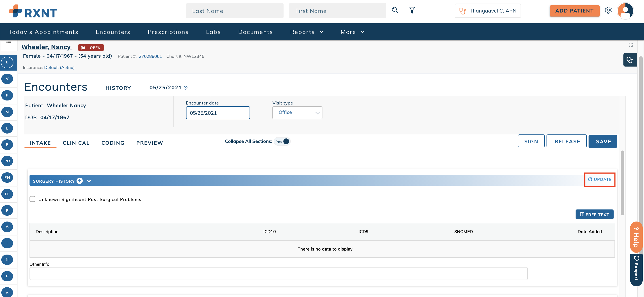This screenshot has height=297, width=644.
Task: Open the Labs nav item
Action: (x=213, y=32)
